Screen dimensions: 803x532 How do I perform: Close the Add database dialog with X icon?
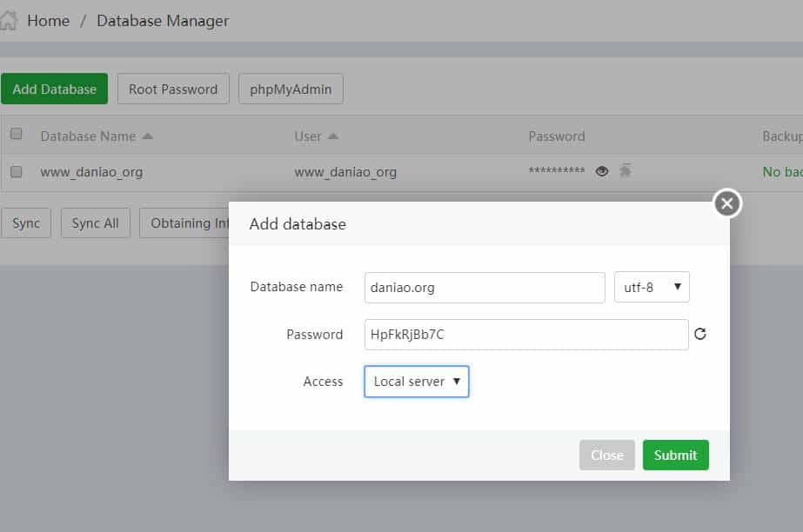click(x=727, y=203)
